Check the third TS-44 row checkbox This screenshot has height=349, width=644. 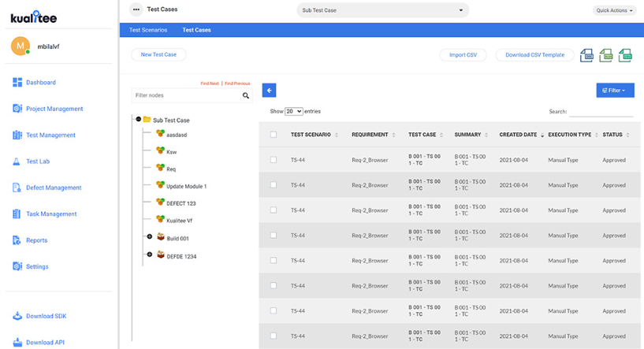coord(273,210)
